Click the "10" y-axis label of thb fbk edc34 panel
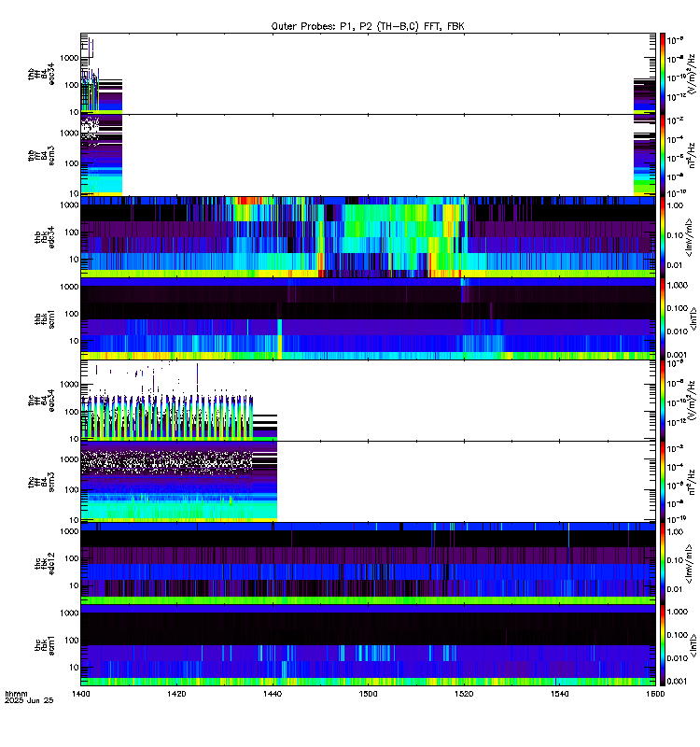The image size is (700, 747). tap(75, 260)
